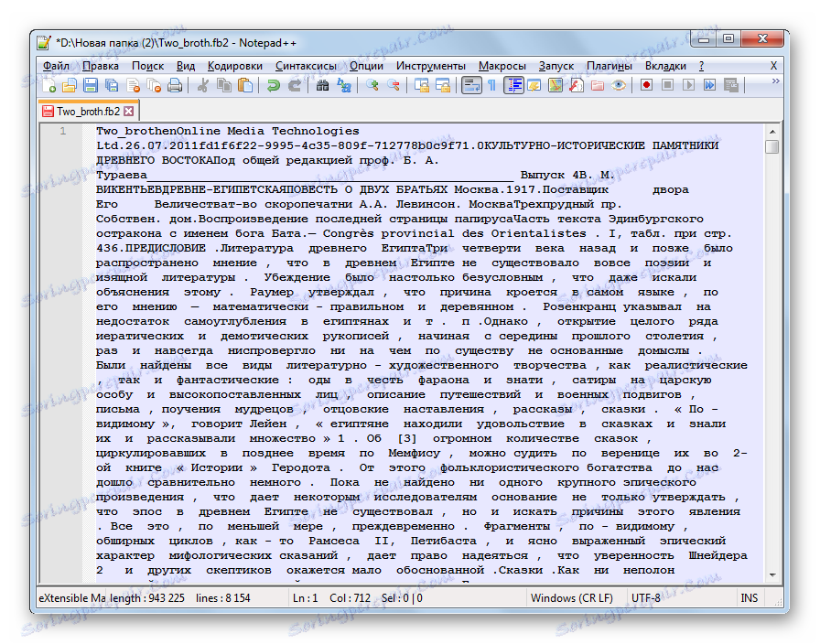Click the Cut scissors icon

pyautogui.click(x=203, y=85)
